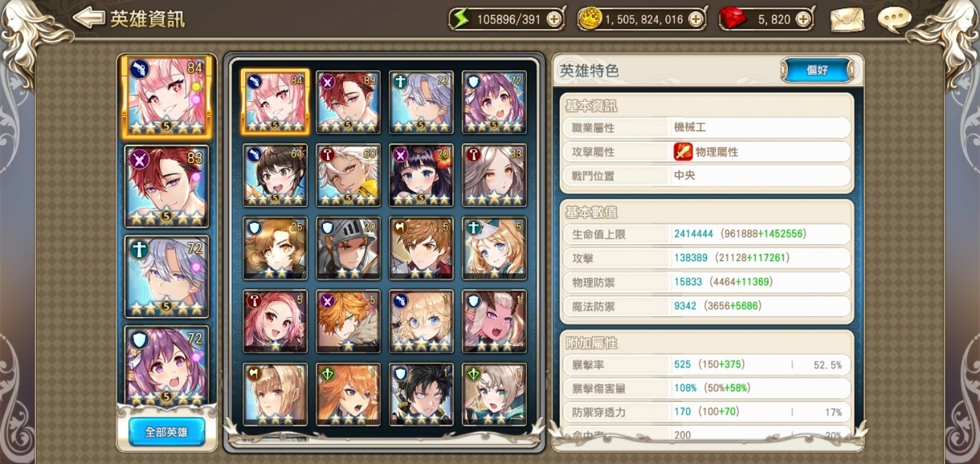Image resolution: width=980 pixels, height=464 pixels.
Task: Click the green lightning stamina icon
Action: point(460,19)
